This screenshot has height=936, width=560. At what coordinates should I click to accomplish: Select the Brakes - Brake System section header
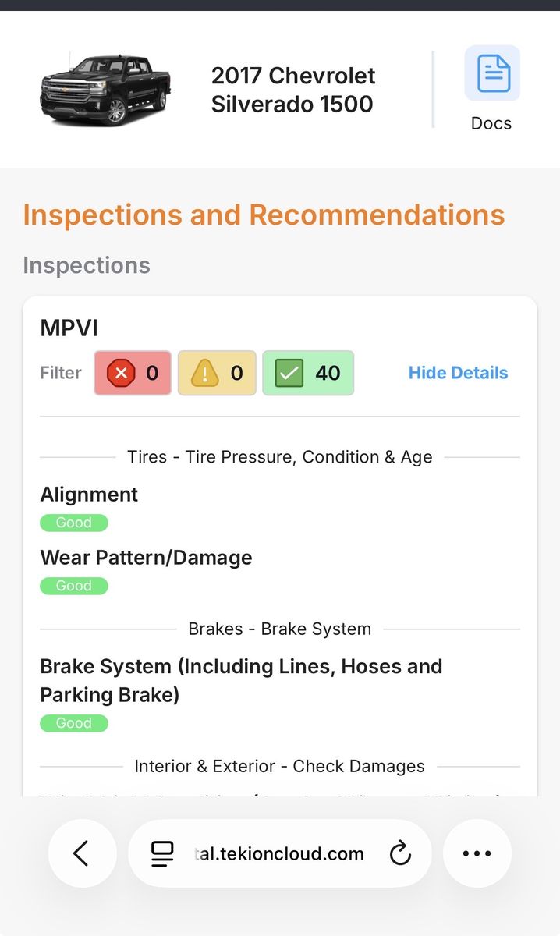tap(279, 629)
